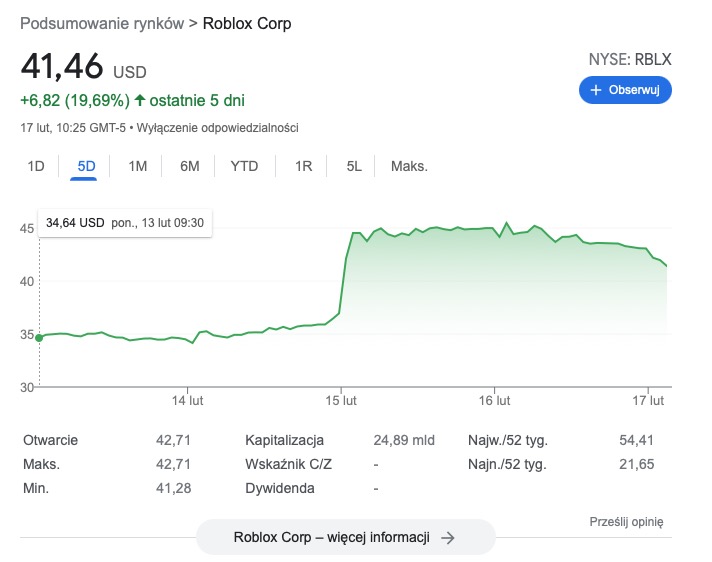712x562 pixels.
Task: Click the Otwarcie value 42,71
Action: click(x=173, y=440)
